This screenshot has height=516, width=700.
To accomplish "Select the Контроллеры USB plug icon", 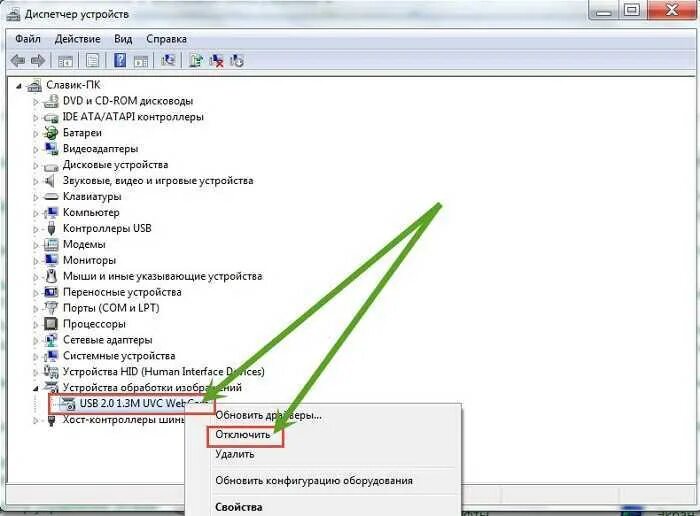I will (x=51, y=229).
